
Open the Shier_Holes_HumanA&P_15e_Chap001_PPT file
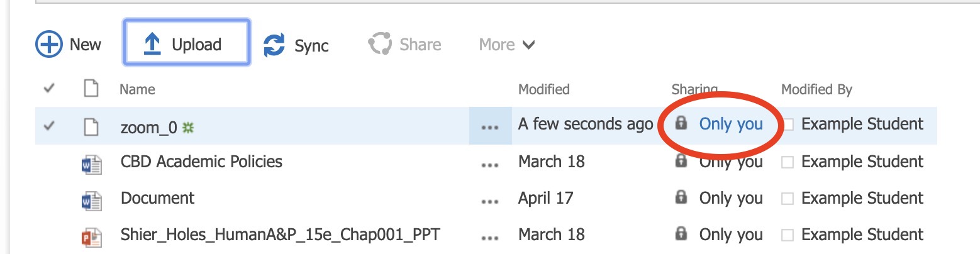coord(280,235)
